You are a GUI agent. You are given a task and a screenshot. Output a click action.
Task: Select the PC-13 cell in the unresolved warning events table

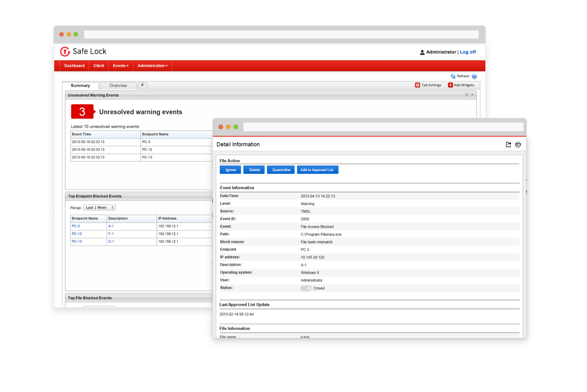177,157
